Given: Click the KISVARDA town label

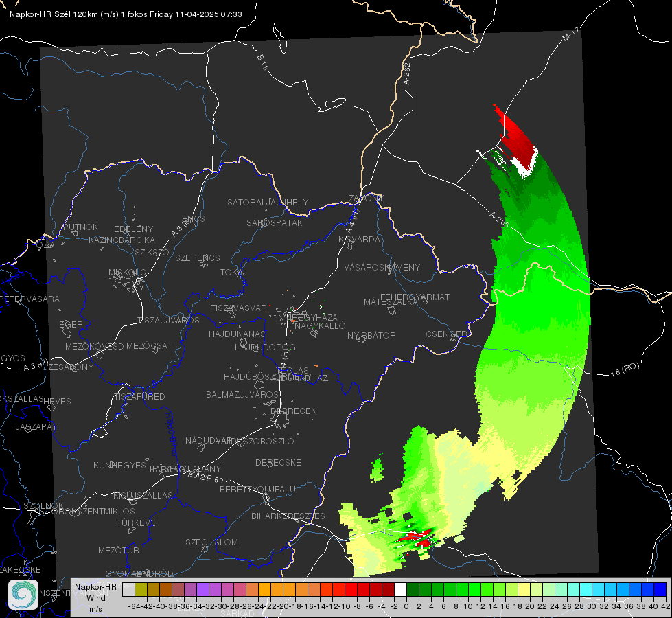Looking at the screenshot, I should point(359,240).
